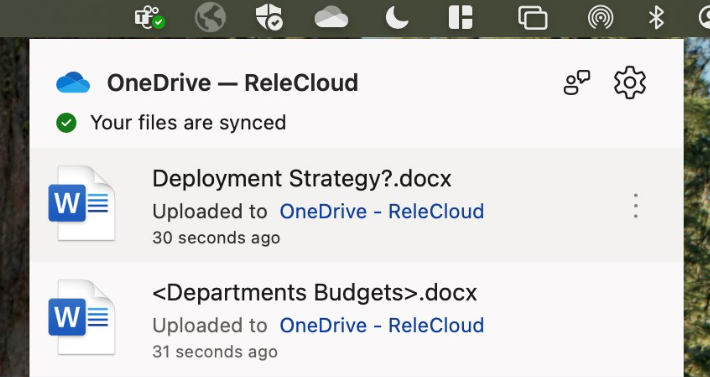710x377 pixels.
Task: Open OneDrive - RelеCloud link under Deployment Strategy
Action: coord(382,211)
